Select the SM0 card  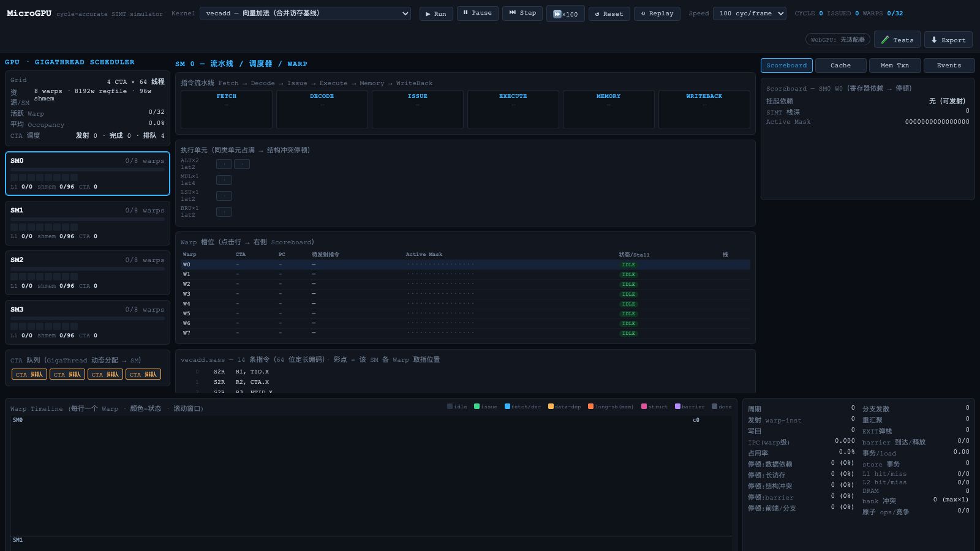tap(88, 174)
